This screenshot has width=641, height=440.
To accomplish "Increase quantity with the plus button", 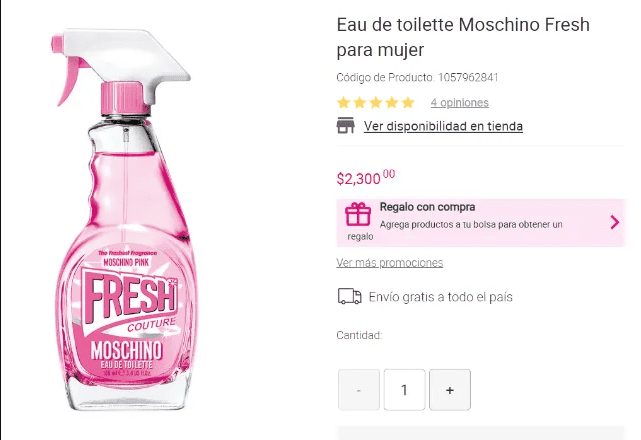I will point(450,390).
